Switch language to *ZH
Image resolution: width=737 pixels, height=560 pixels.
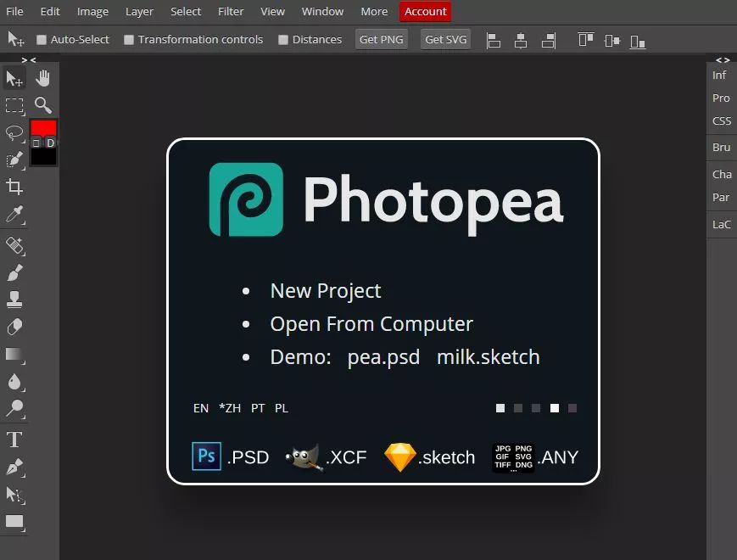point(230,408)
